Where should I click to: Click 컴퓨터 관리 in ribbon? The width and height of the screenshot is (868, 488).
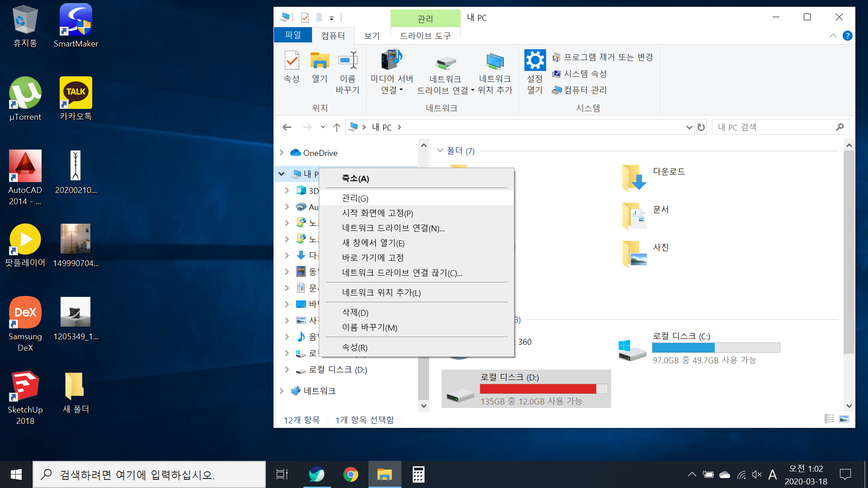[x=580, y=90]
